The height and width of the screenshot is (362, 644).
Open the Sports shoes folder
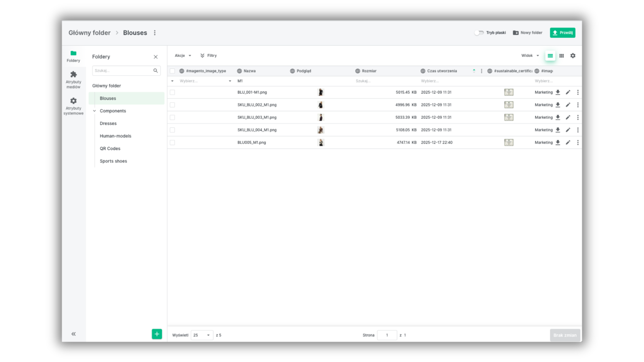coord(113,161)
